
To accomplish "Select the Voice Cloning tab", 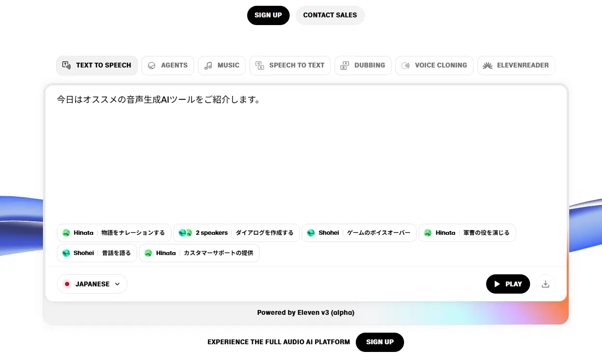I will [x=434, y=66].
